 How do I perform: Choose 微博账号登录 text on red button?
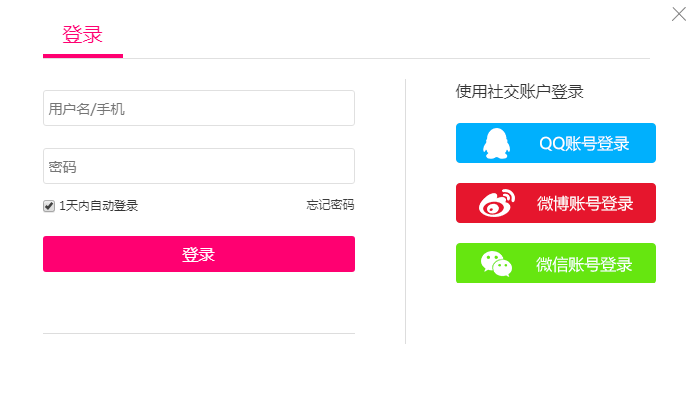pos(585,204)
